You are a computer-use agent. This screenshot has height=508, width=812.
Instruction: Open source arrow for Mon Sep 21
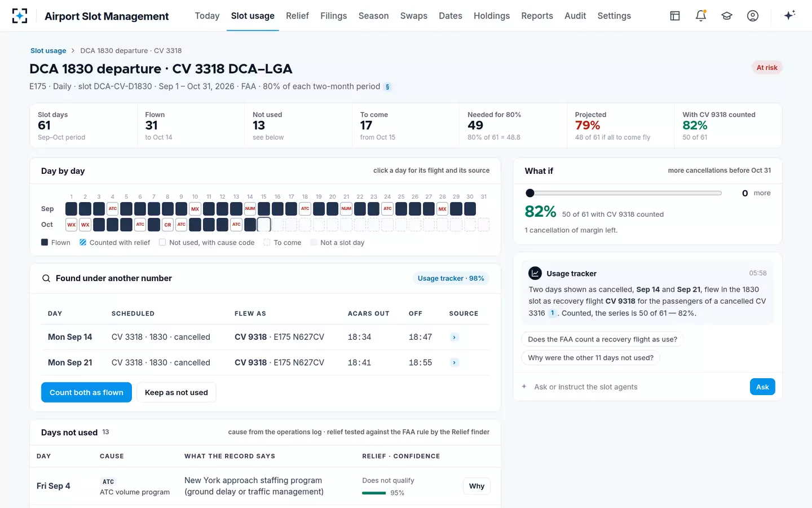click(x=454, y=363)
